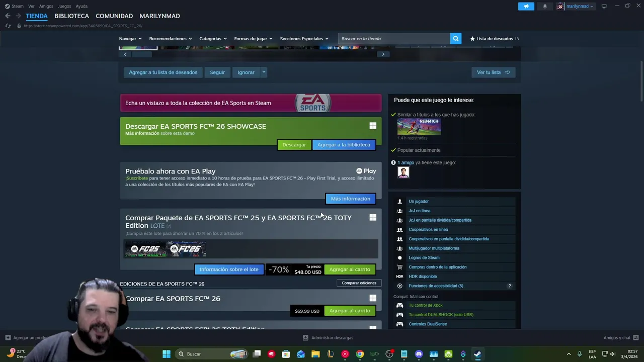Image resolution: width=644 pixels, height=362 pixels.
Task: Open Steam announcements megaphone icon
Action: click(526, 6)
